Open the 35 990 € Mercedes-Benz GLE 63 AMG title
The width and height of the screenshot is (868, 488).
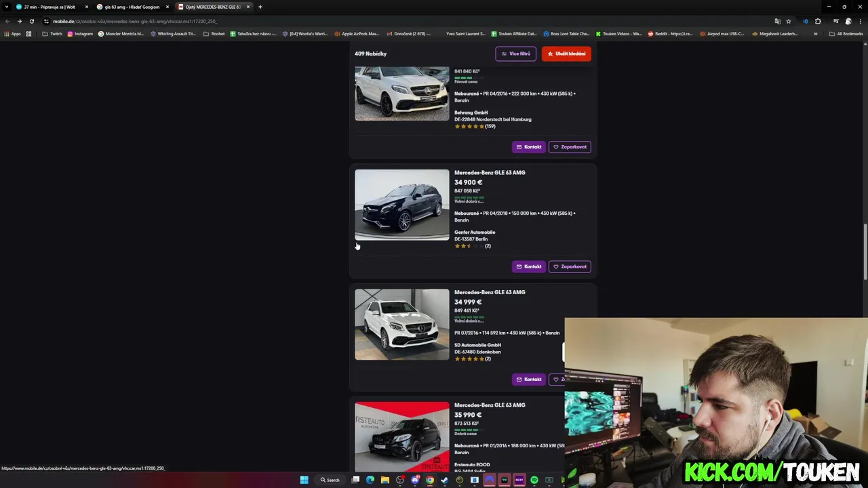pos(490,405)
